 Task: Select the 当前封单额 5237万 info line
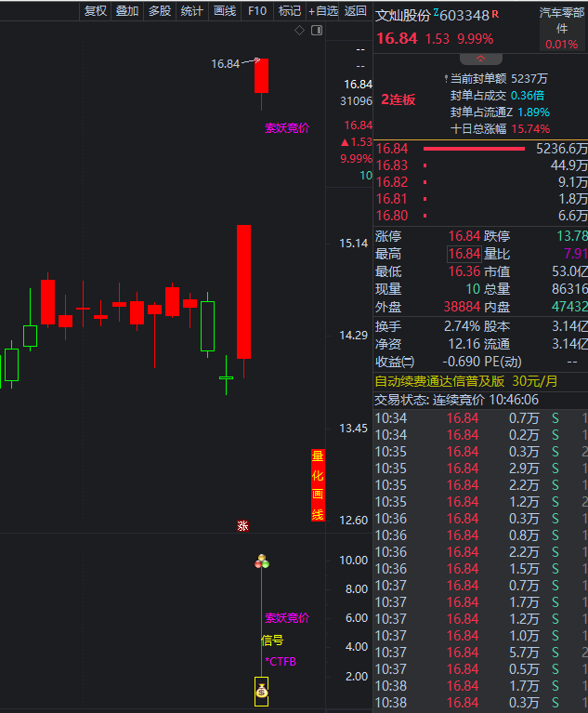[496, 79]
